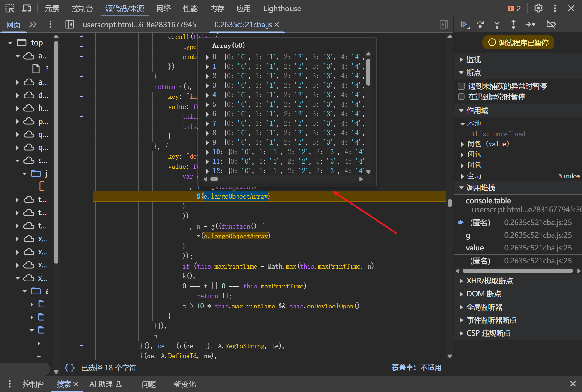The width and height of the screenshot is (582, 392).
Task: Click the array popup horizontal scrollbar
Action: click(x=214, y=179)
